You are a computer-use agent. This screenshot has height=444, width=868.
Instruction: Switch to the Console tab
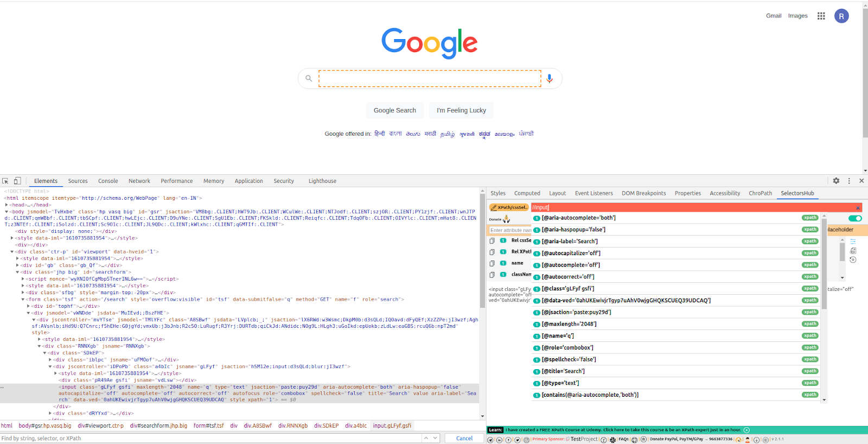108,181
